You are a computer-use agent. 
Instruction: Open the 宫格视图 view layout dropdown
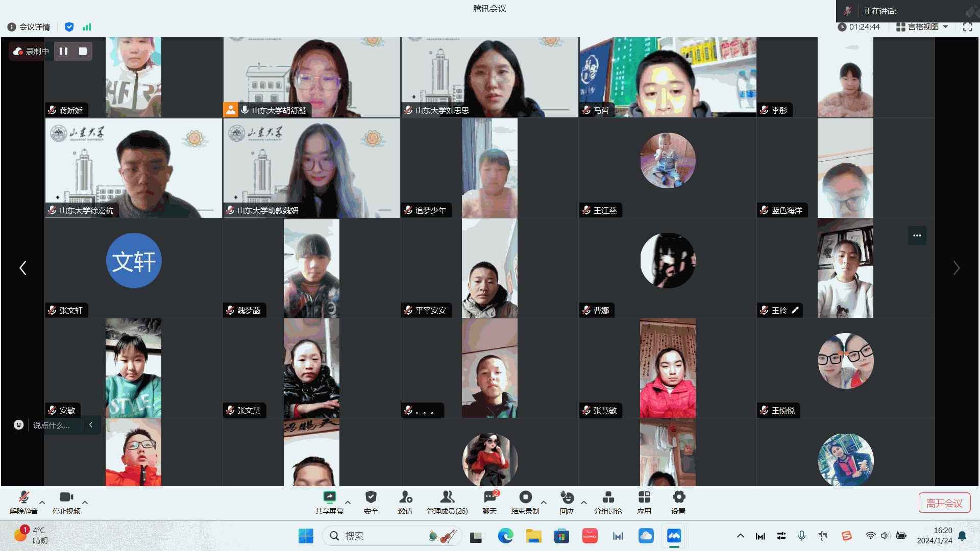pos(923,27)
